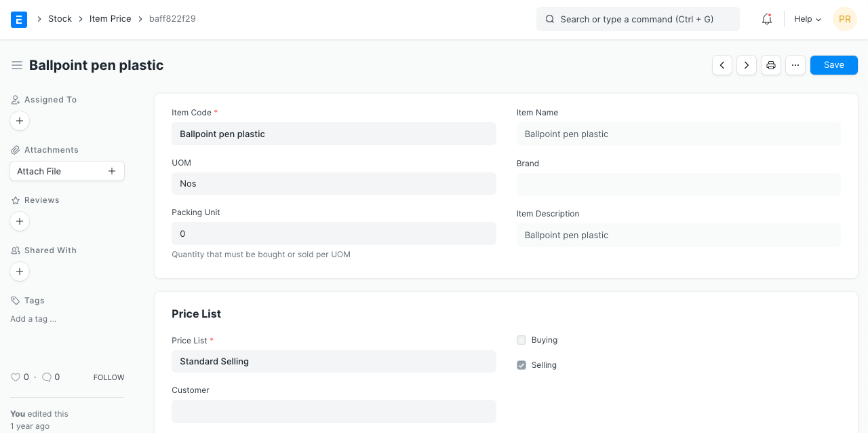Focus the Packing Unit input field
Screen dimensions: 868x433
(334, 233)
